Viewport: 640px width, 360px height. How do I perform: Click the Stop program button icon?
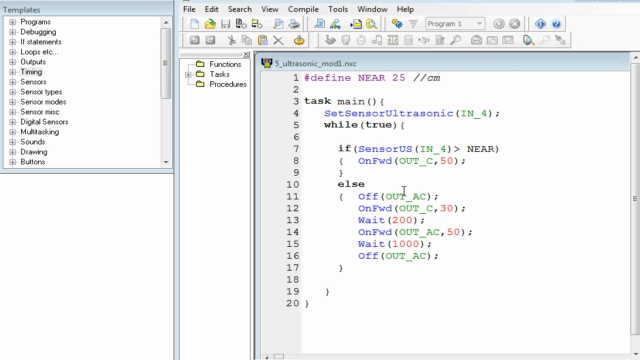(x=515, y=24)
